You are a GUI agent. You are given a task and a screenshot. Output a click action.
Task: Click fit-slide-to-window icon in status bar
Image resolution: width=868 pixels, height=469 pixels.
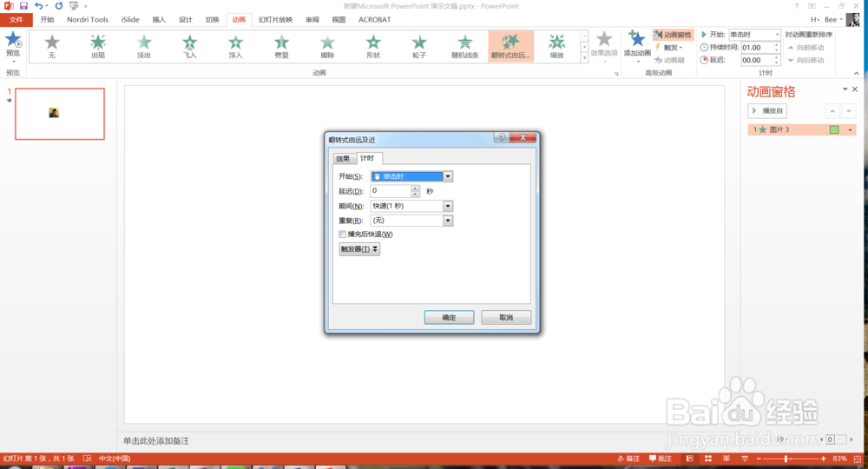tap(858, 459)
